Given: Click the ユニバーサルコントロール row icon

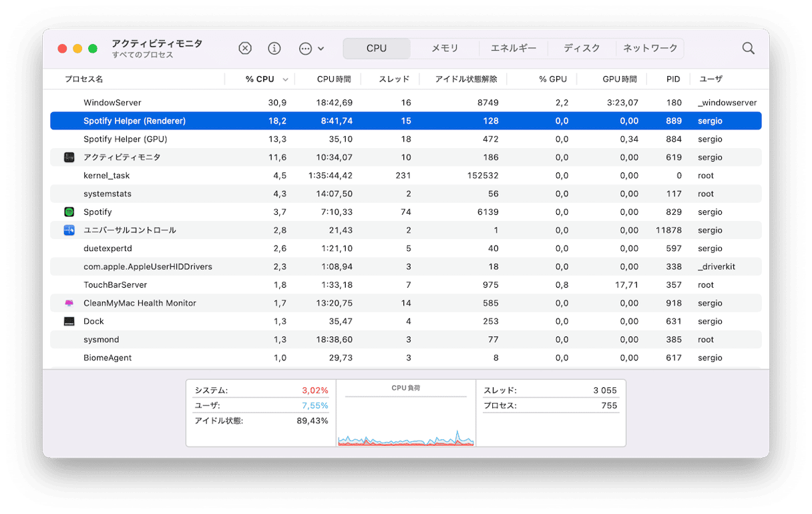Looking at the screenshot, I should tap(69, 230).
